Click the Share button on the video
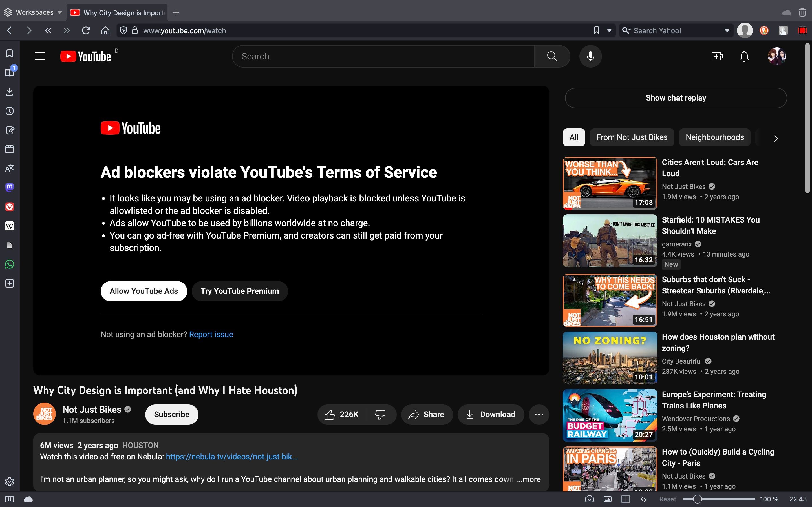The width and height of the screenshot is (812, 507). pyautogui.click(x=426, y=414)
